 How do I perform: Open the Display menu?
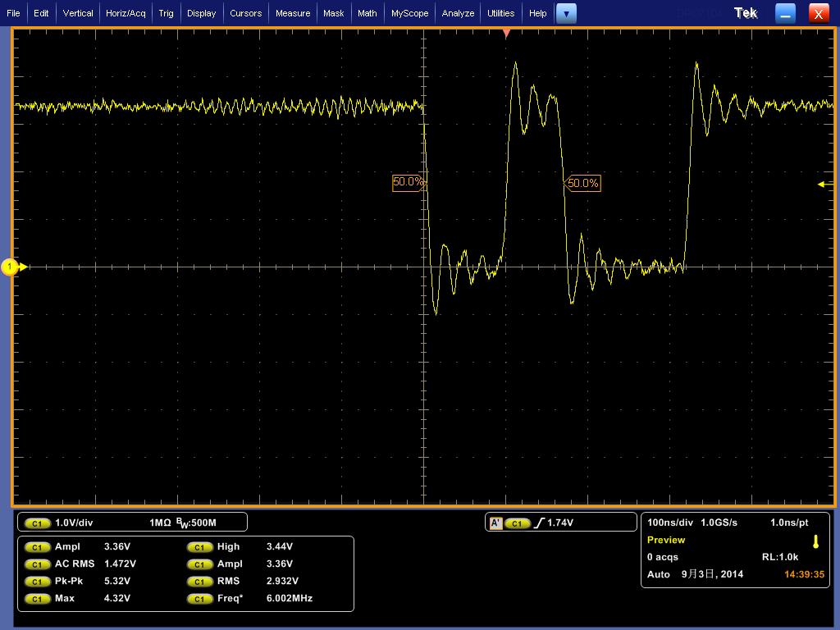pos(202,13)
